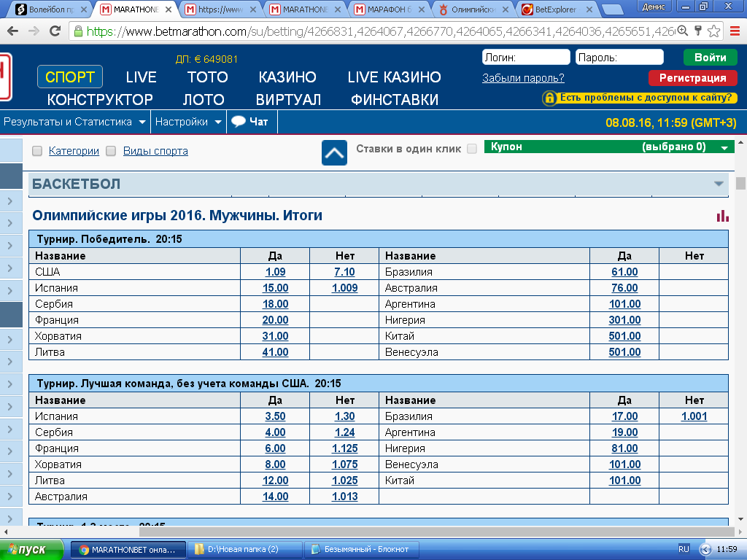
Task: Click the green Войти button
Action: pyautogui.click(x=710, y=57)
